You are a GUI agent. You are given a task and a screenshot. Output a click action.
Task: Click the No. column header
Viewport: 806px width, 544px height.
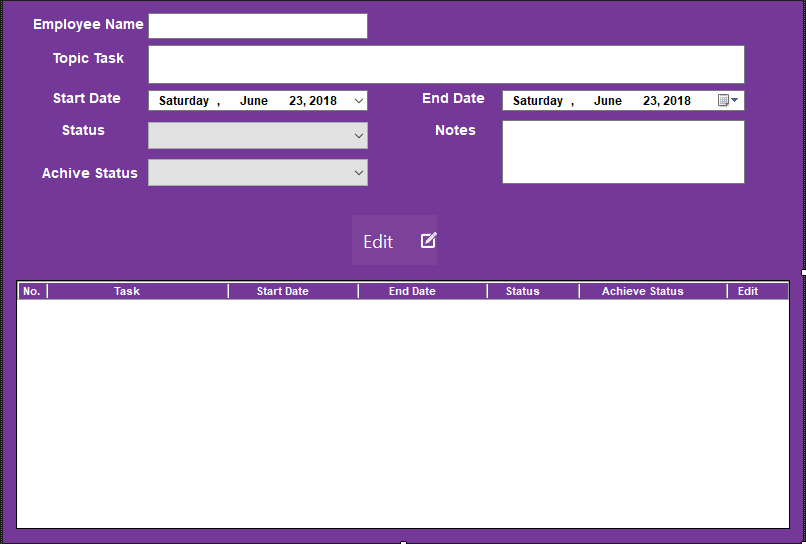pos(32,291)
